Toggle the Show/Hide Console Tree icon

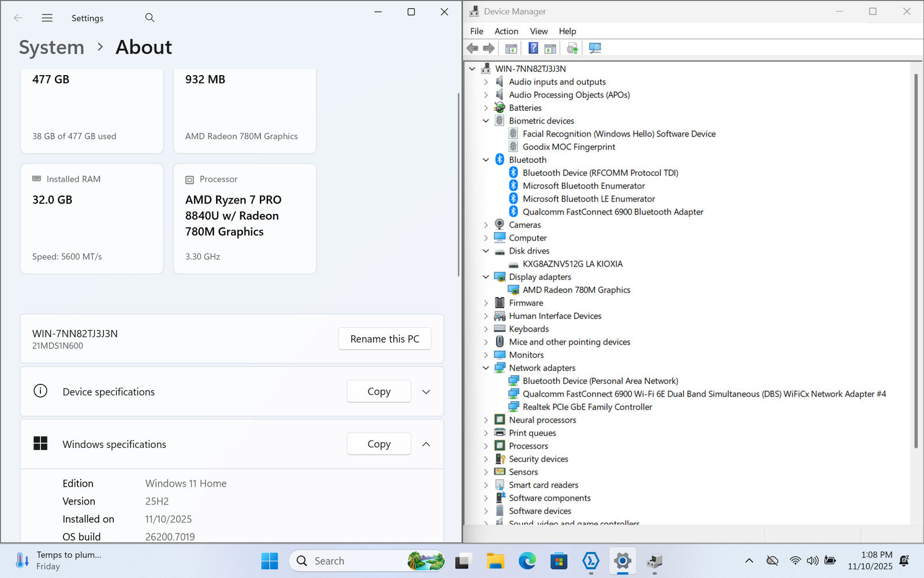511,49
